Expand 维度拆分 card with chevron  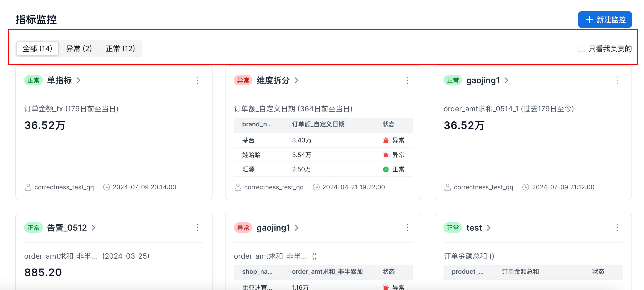click(x=297, y=80)
